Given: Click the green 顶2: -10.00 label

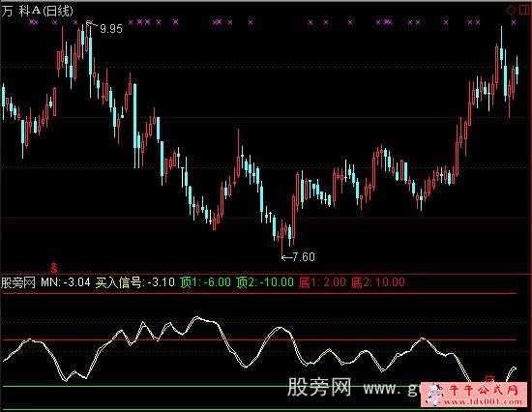Looking at the screenshot, I should [x=265, y=282].
